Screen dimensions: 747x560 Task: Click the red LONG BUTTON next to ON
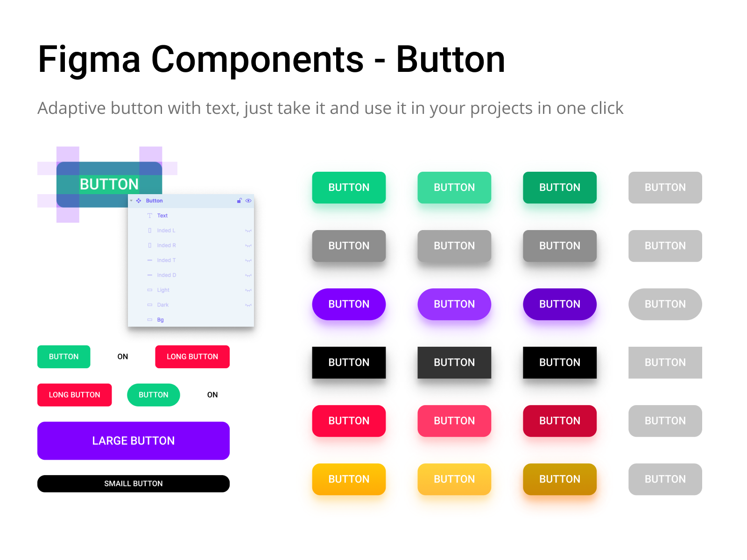pyautogui.click(x=192, y=357)
